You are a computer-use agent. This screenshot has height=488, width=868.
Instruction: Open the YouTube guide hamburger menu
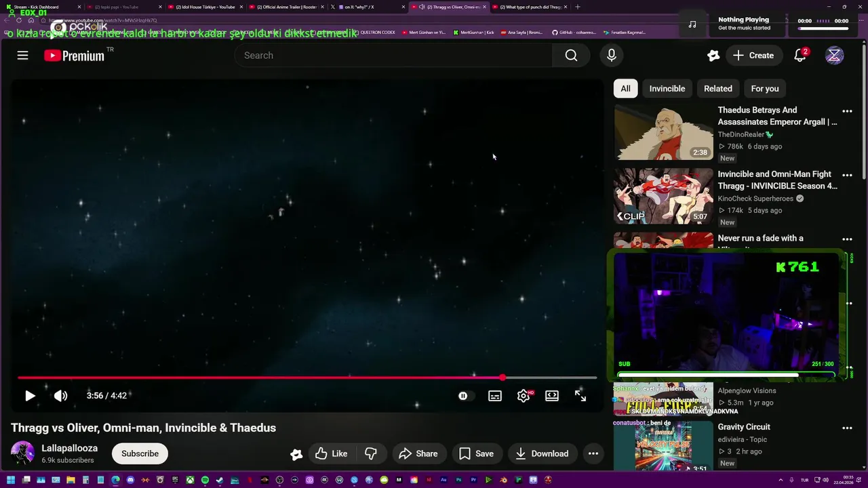pyautogui.click(x=22, y=56)
